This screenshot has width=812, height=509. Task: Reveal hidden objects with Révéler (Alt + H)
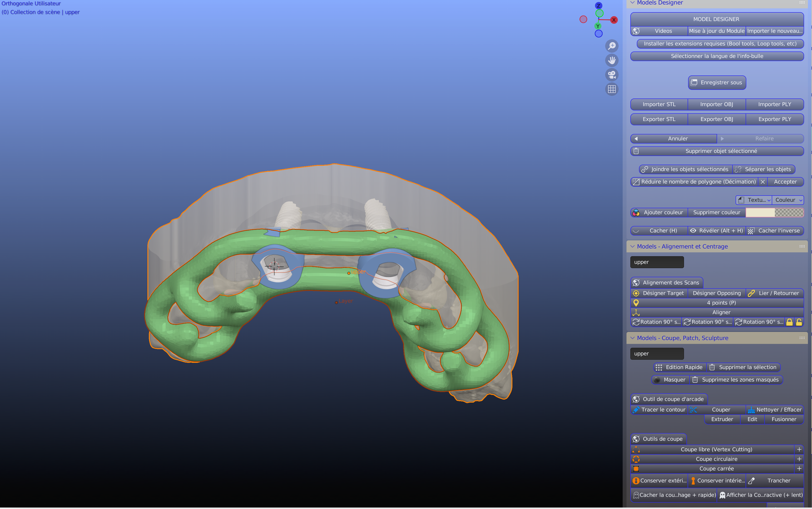(717, 231)
